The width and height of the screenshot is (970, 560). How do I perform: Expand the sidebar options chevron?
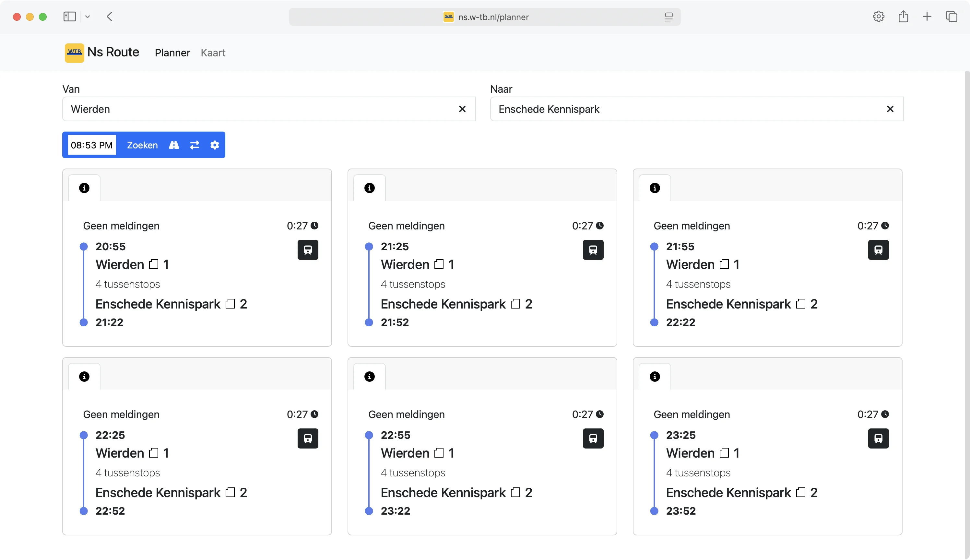[88, 17]
